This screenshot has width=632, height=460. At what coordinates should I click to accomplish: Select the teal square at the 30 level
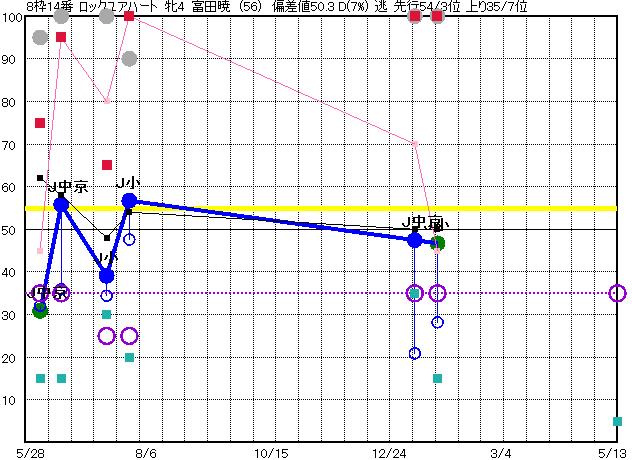[107, 314]
